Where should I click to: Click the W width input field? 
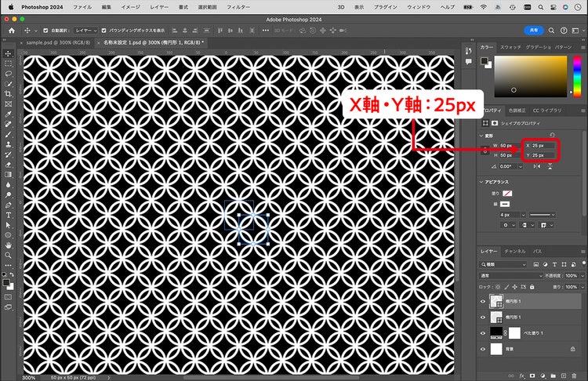coord(509,146)
